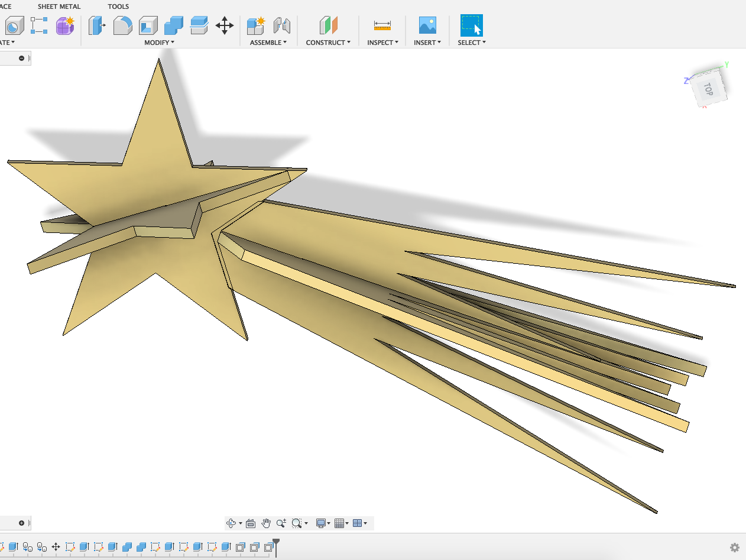Click the Orbit navigation icon
746x560 pixels.
point(231,523)
